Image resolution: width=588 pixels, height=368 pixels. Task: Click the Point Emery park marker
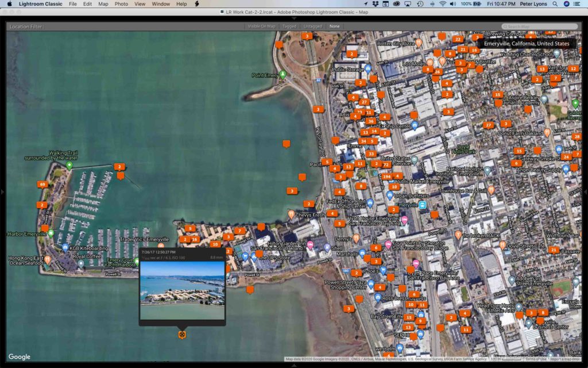pos(283,74)
